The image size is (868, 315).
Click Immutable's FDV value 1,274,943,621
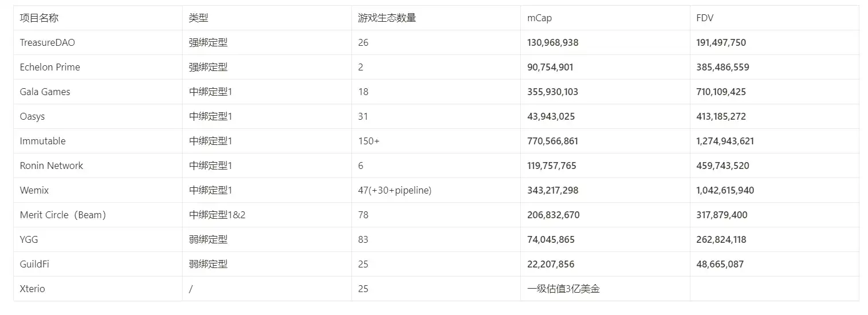pos(725,141)
